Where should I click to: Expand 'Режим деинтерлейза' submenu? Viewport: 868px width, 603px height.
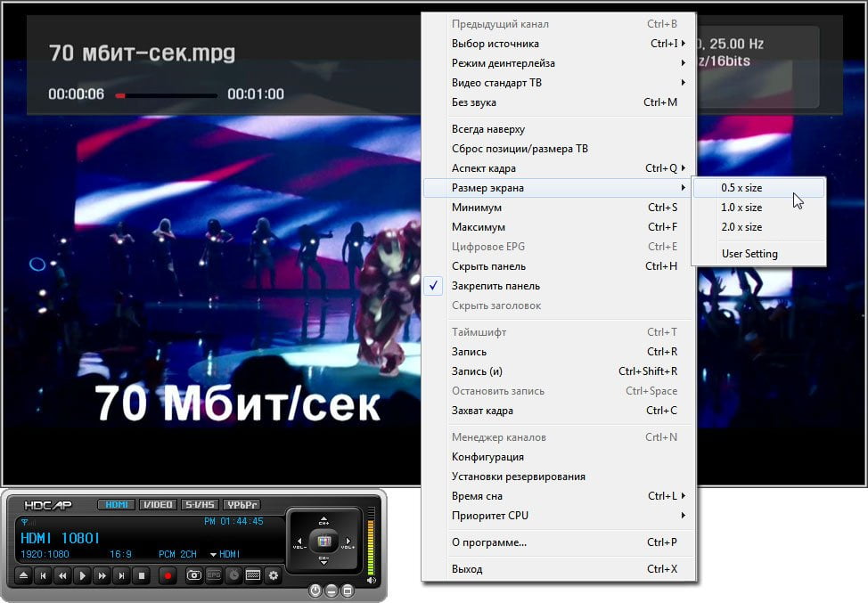point(559,63)
